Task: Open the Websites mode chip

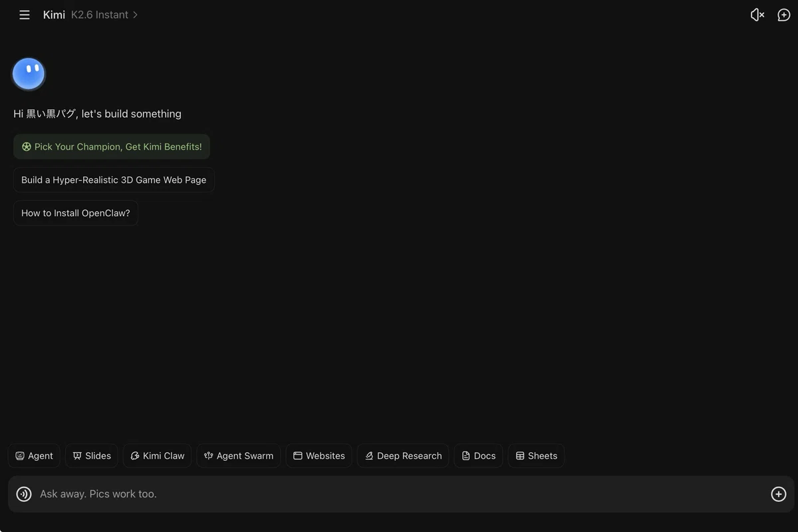Action: click(x=319, y=456)
